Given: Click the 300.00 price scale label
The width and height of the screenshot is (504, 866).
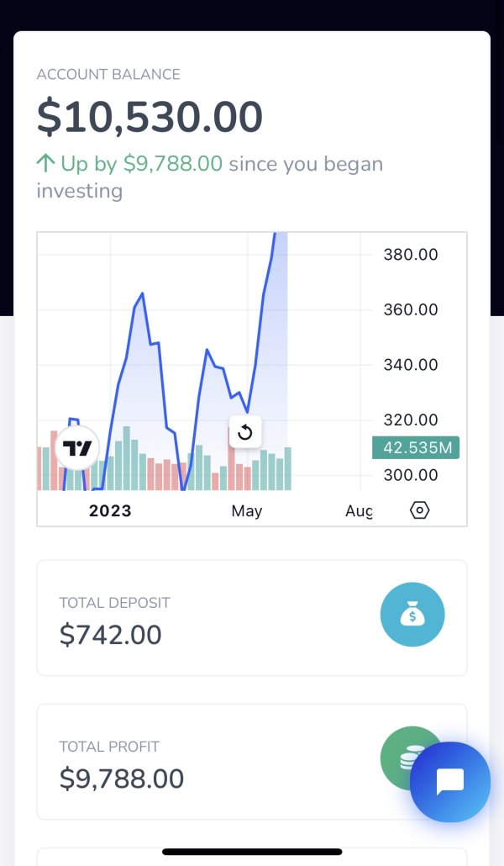Looking at the screenshot, I should (x=410, y=475).
